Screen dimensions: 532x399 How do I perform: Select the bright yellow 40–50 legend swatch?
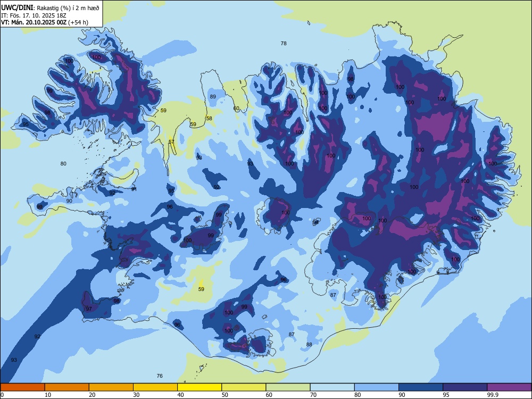199,387
